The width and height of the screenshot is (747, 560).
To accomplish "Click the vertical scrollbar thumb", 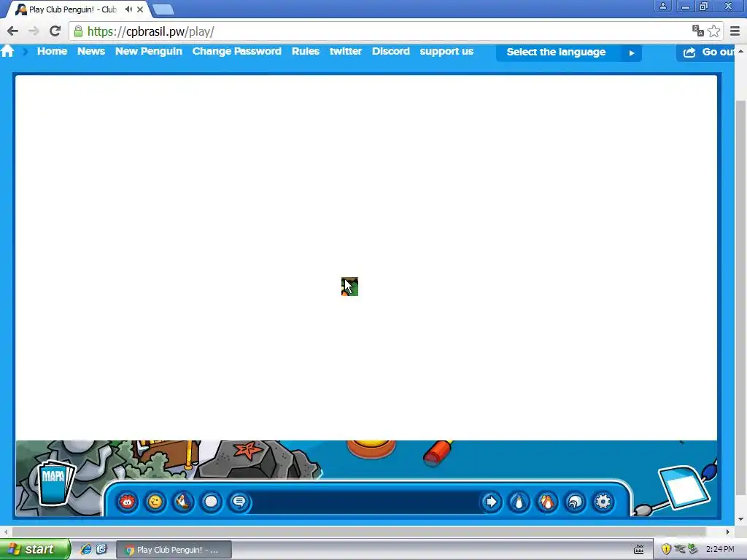I will 740,297.
